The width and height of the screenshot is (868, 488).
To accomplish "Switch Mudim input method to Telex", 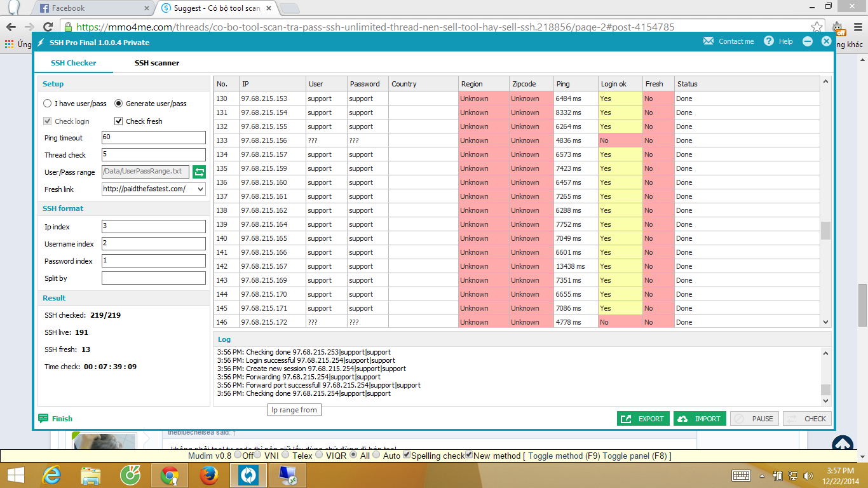I will pos(287,456).
